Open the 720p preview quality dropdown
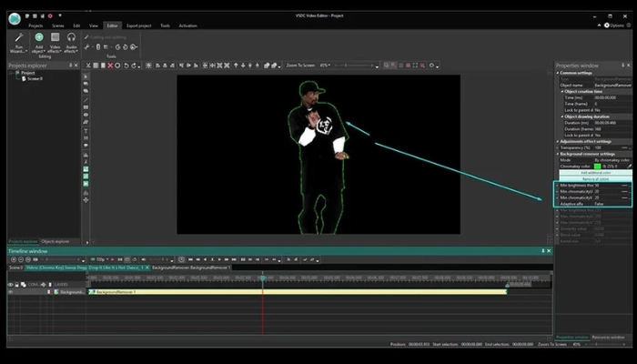The height and width of the screenshot is (364, 637). click(102, 259)
